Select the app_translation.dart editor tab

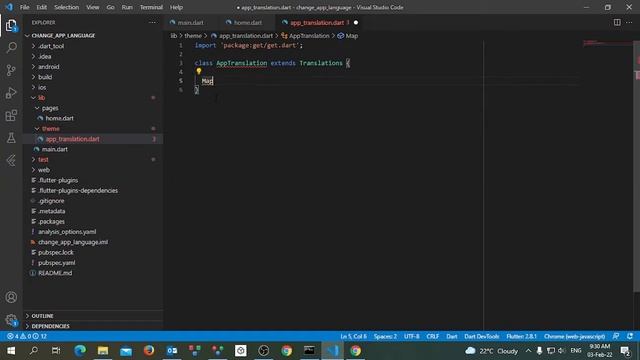pos(317,22)
